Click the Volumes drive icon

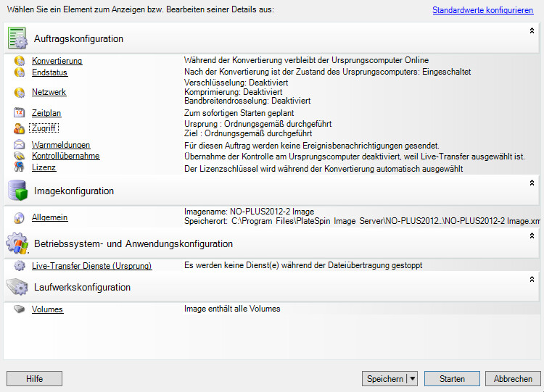(20, 309)
